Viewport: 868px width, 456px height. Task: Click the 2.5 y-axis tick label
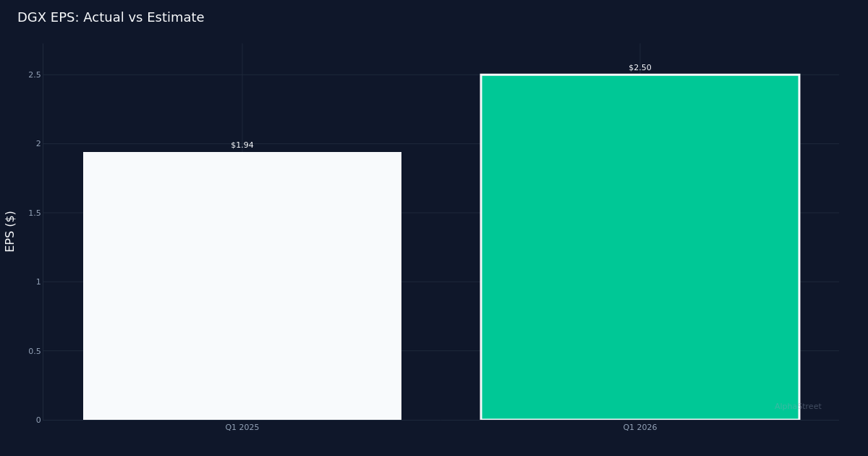pyautogui.click(x=34, y=75)
